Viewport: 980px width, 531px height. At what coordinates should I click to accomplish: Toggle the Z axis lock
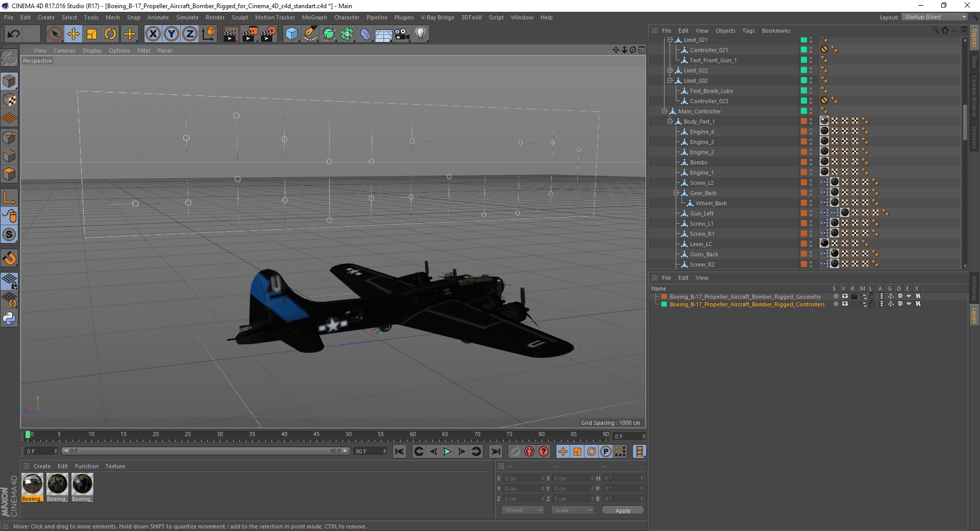click(190, 34)
